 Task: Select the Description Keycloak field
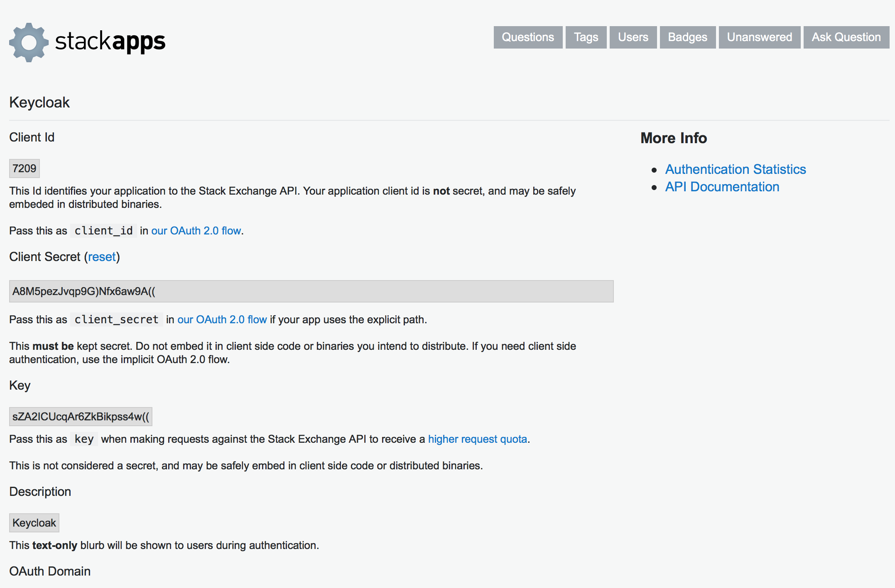(x=34, y=522)
